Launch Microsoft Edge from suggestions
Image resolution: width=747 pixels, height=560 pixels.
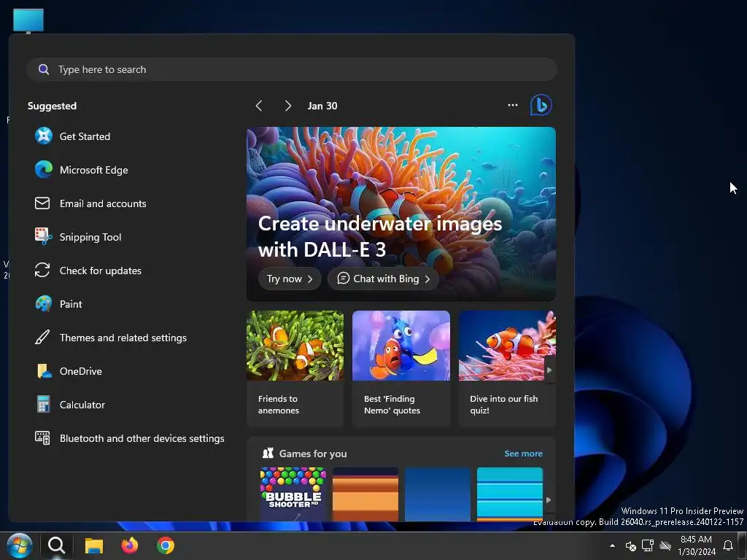[43, 169]
